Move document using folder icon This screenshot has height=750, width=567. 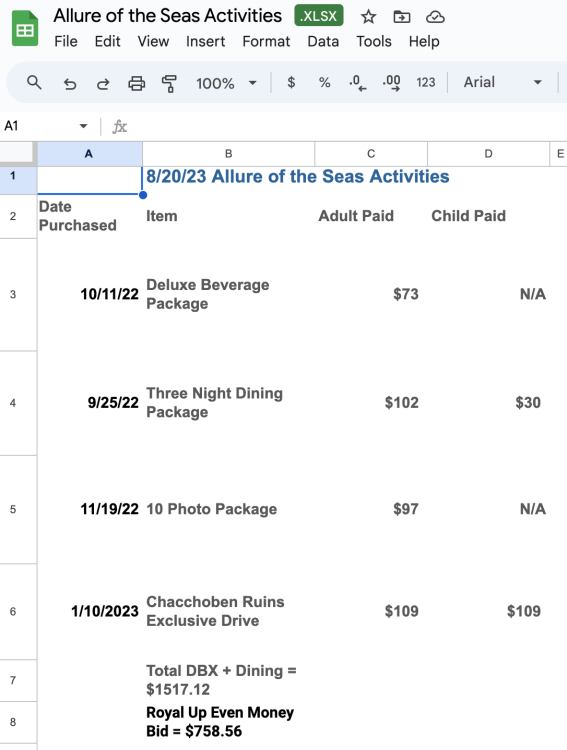coord(401,17)
